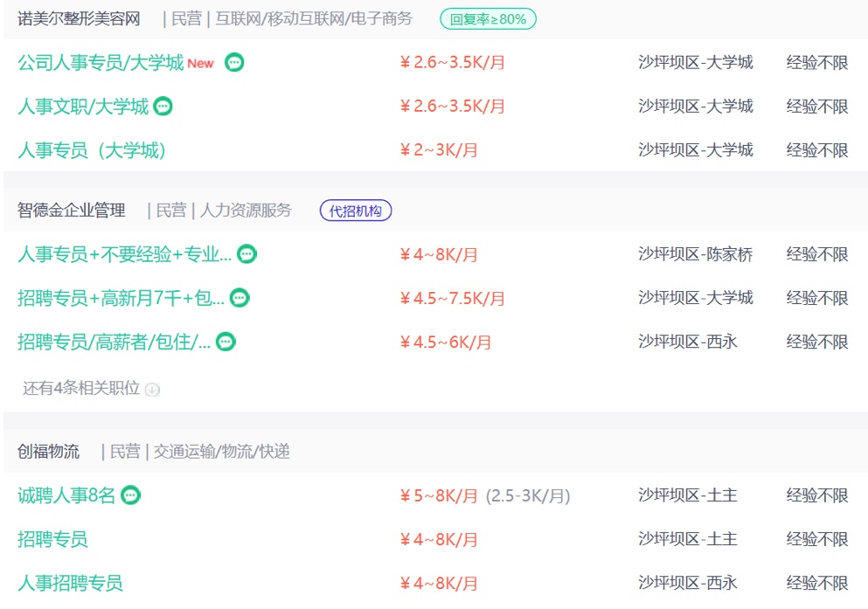Open company 诺美尔整形美容网
Image resolution: width=868 pixels, height=609 pixels.
pyautogui.click(x=79, y=19)
